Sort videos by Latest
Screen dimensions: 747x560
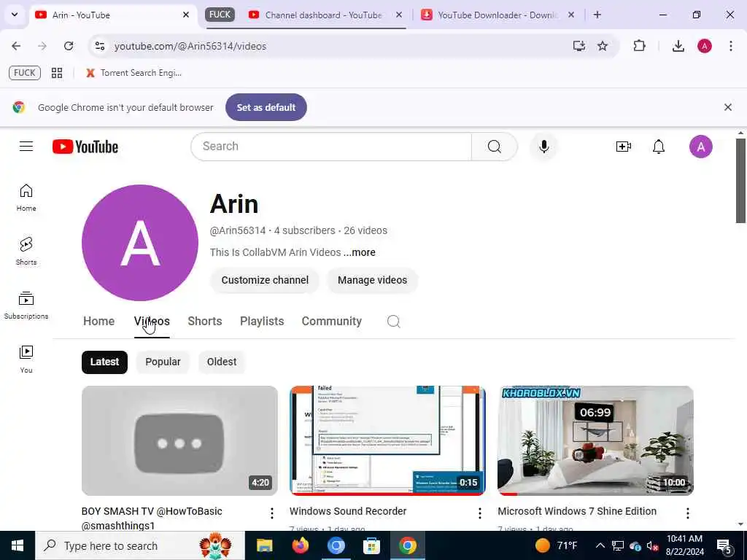(104, 362)
